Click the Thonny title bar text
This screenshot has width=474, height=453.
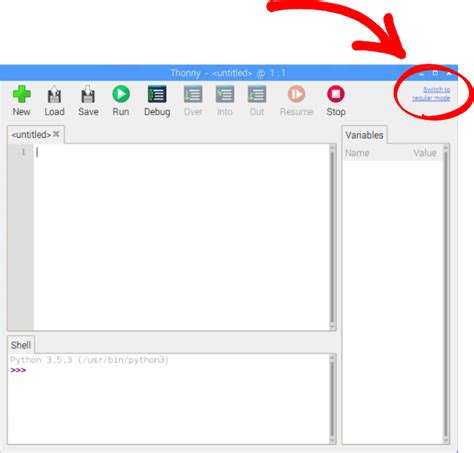tap(228, 73)
